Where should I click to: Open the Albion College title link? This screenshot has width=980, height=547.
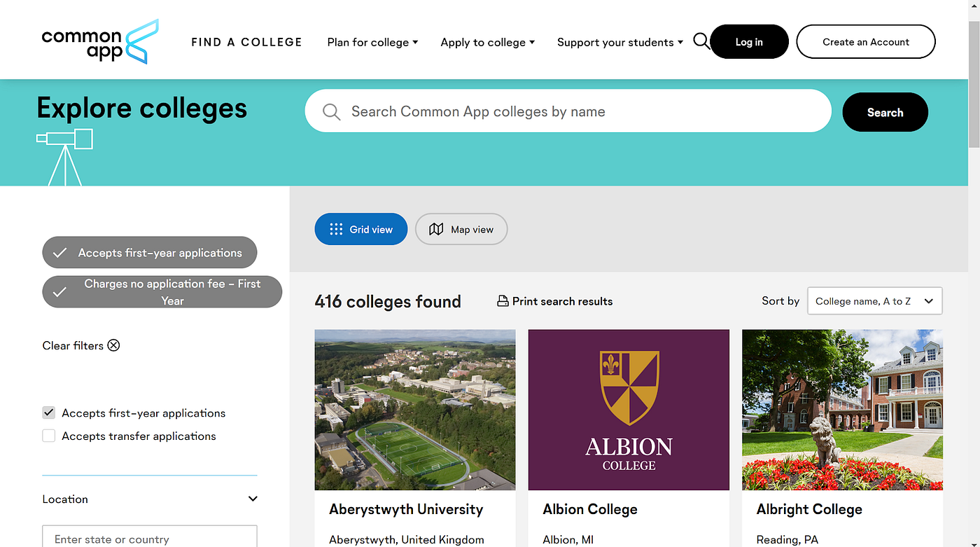click(590, 509)
